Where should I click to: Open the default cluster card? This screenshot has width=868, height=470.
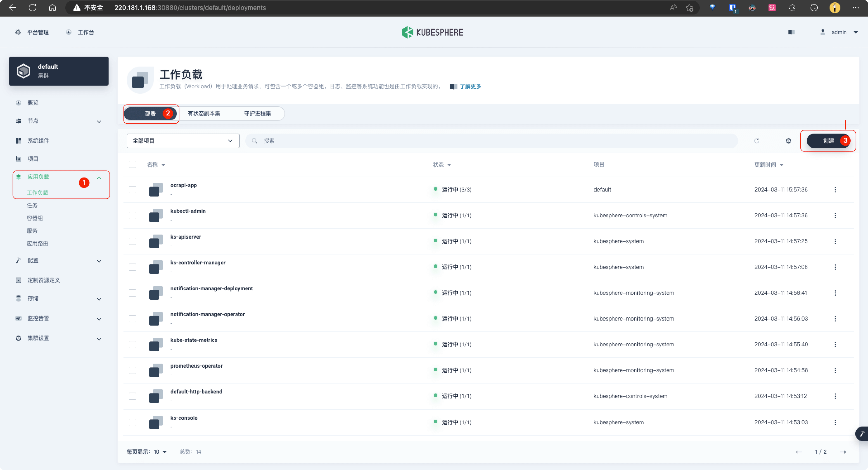click(x=59, y=71)
